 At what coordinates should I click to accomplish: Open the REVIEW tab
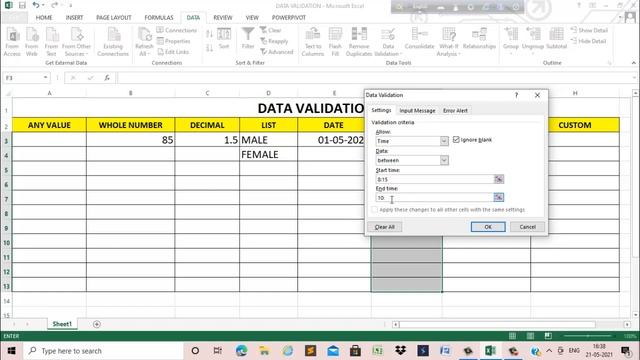(222, 18)
